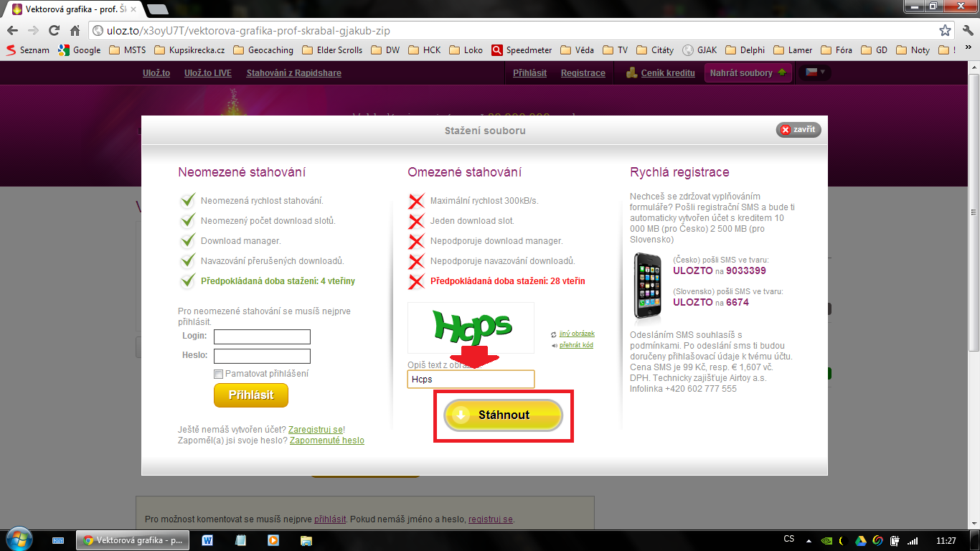Click the Windows Start orb
The width and height of the screenshot is (980, 551).
[18, 539]
